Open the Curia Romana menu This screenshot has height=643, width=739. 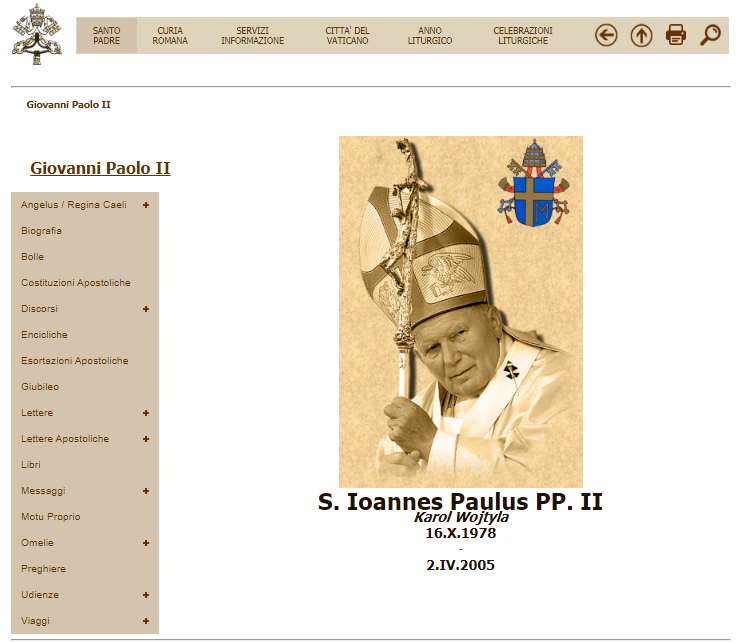click(x=170, y=35)
